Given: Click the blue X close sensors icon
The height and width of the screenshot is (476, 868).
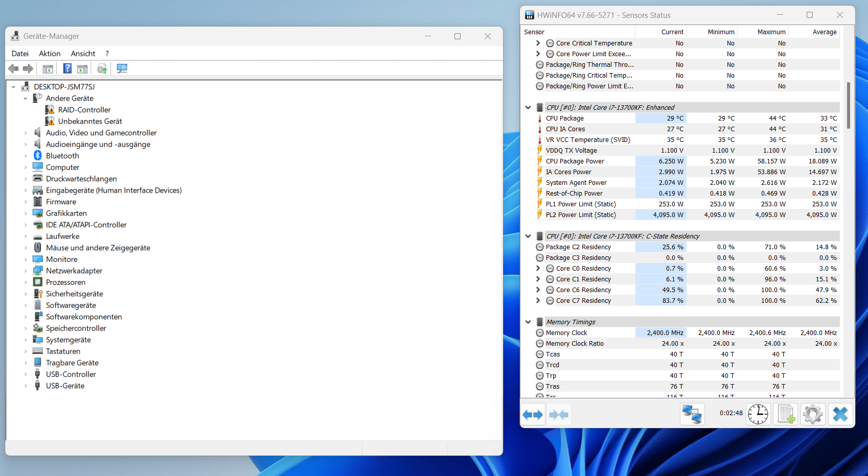Looking at the screenshot, I should [x=840, y=414].
